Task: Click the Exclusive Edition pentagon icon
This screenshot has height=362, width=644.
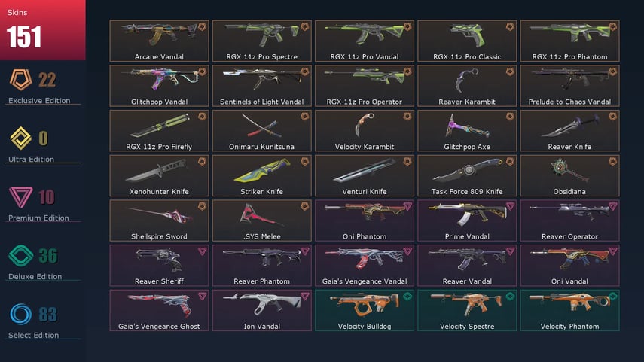Action: click(x=20, y=79)
